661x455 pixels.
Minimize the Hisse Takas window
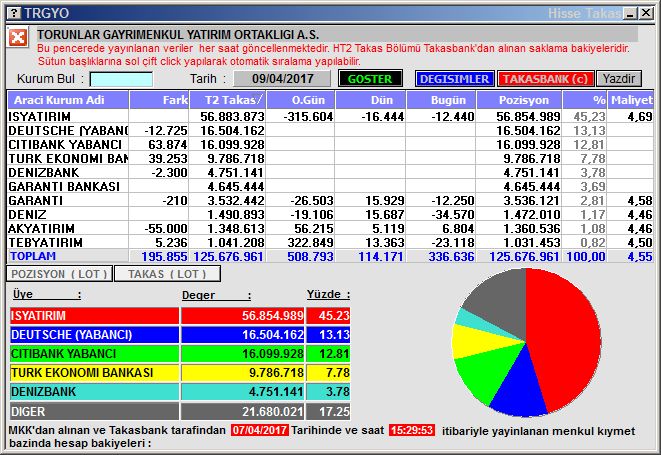click(631, 13)
